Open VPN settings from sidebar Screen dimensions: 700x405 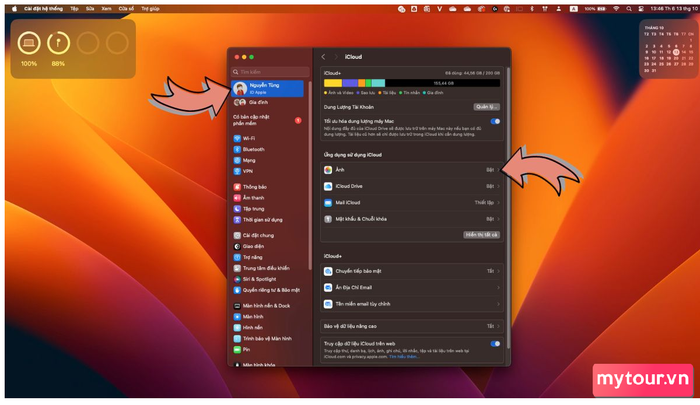coord(247,171)
